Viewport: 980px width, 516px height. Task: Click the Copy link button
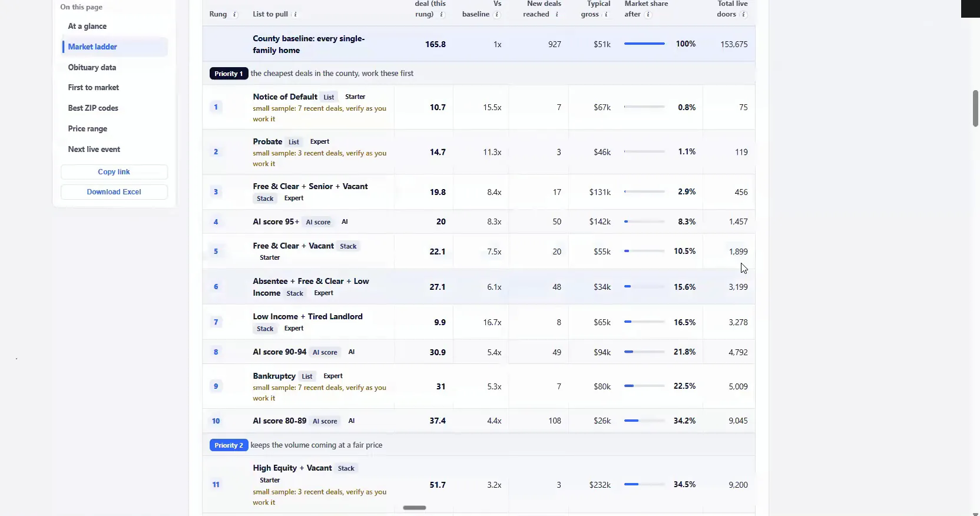pyautogui.click(x=114, y=172)
